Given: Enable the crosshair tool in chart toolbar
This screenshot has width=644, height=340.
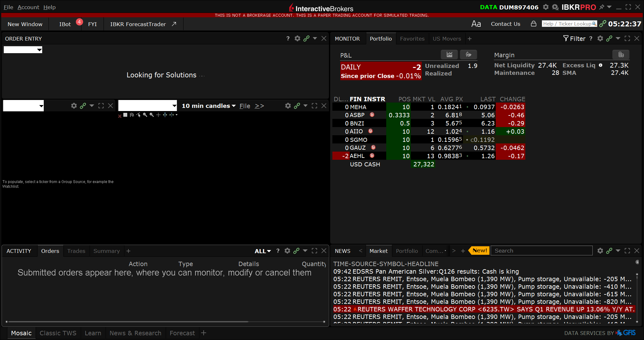Looking at the screenshot, I should pos(158,115).
